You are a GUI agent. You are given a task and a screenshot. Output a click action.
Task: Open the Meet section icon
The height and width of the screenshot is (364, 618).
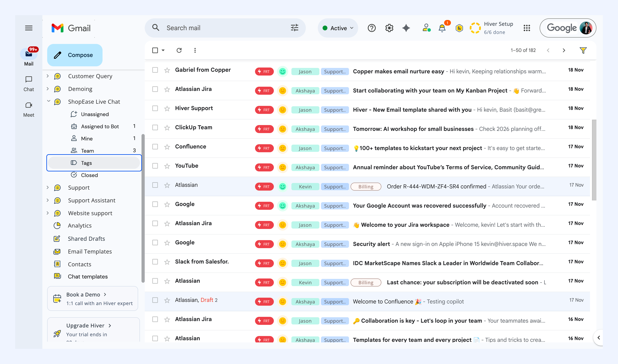pos(29,105)
